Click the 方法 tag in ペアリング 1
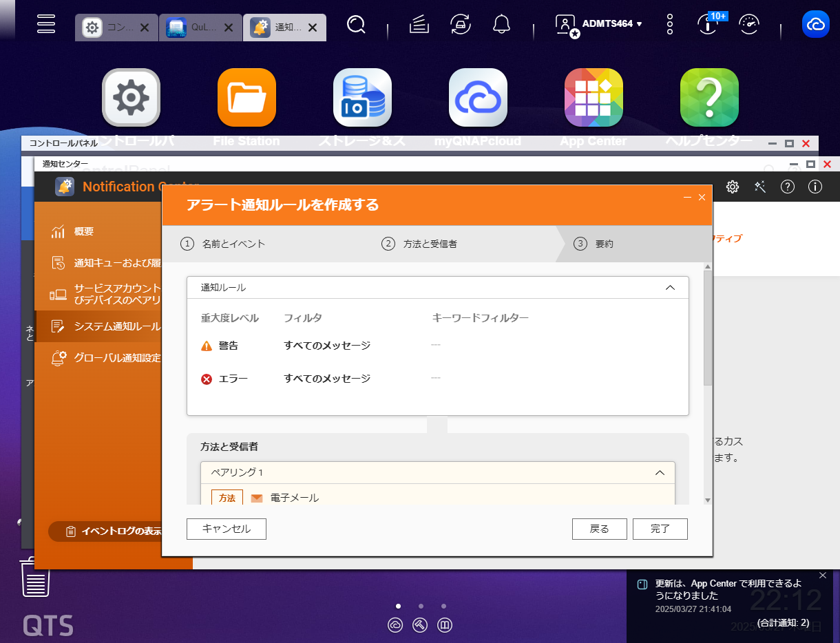Image resolution: width=840 pixels, height=643 pixels. 227,498
